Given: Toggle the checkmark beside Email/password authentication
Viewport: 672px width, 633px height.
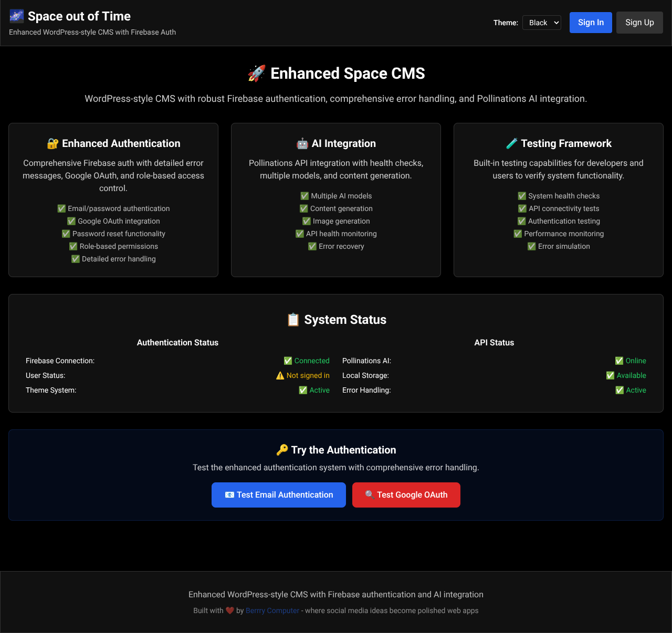Looking at the screenshot, I should click(61, 208).
